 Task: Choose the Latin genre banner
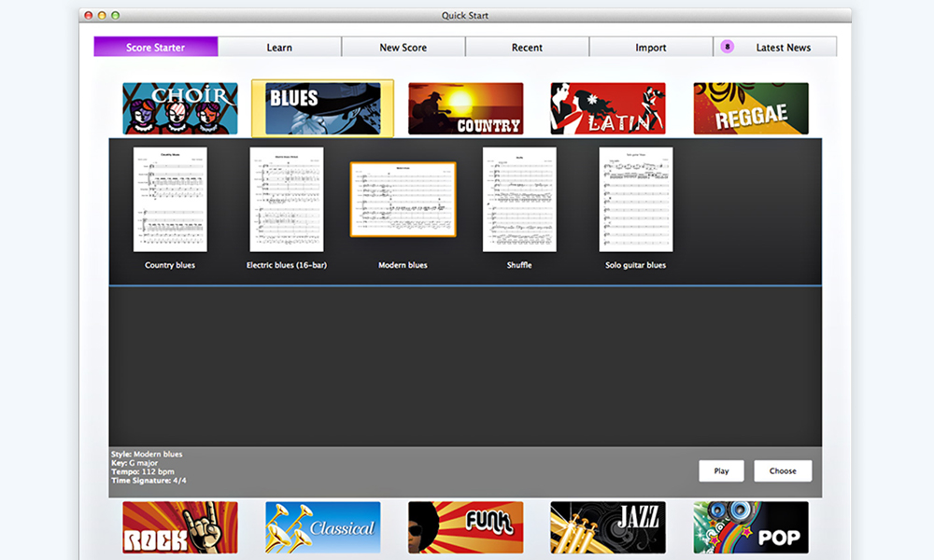[x=608, y=108]
